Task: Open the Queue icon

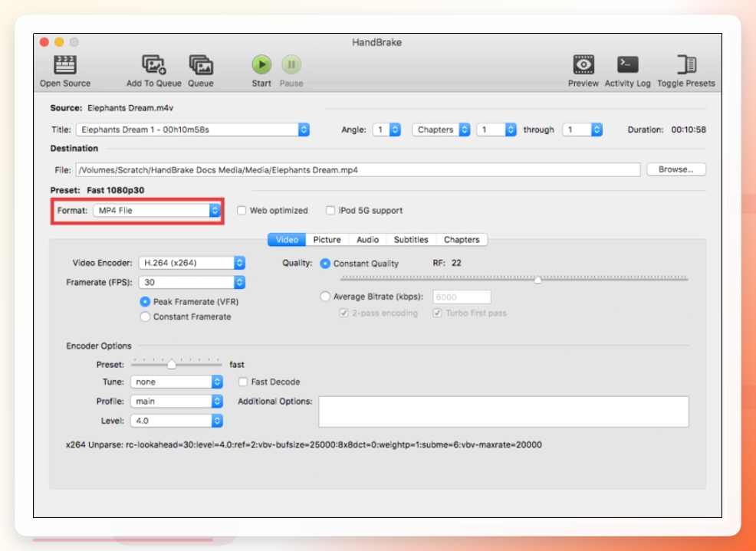Action: pyautogui.click(x=201, y=64)
